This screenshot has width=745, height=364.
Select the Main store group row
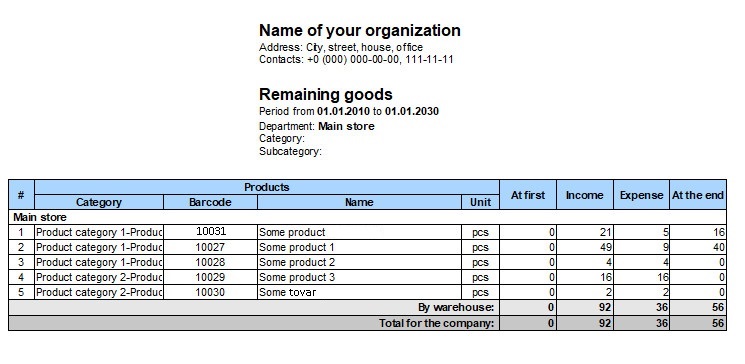pos(367,217)
